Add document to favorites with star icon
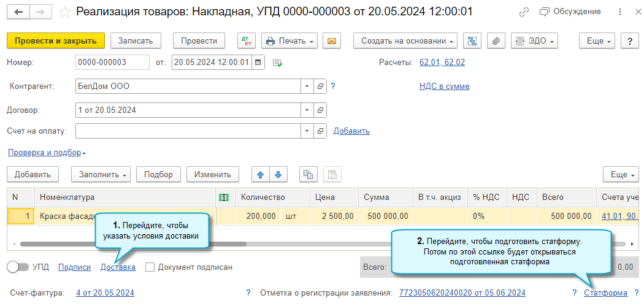 [x=64, y=12]
